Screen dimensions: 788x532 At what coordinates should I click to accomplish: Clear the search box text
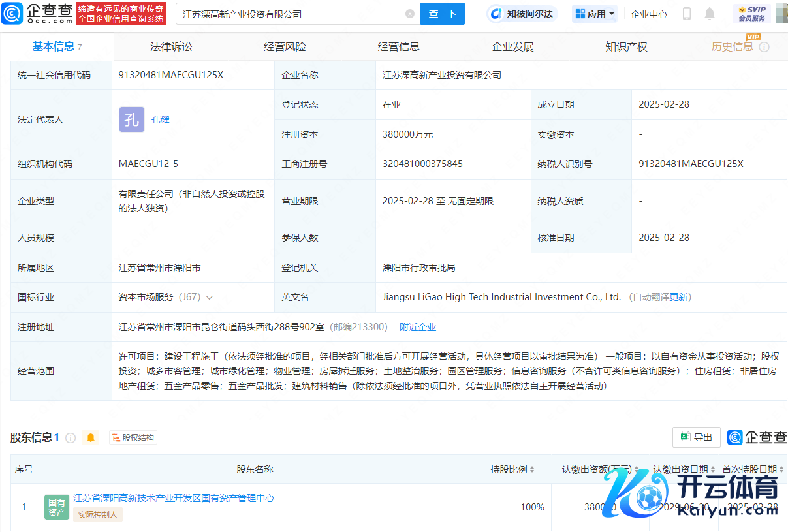[x=410, y=14]
